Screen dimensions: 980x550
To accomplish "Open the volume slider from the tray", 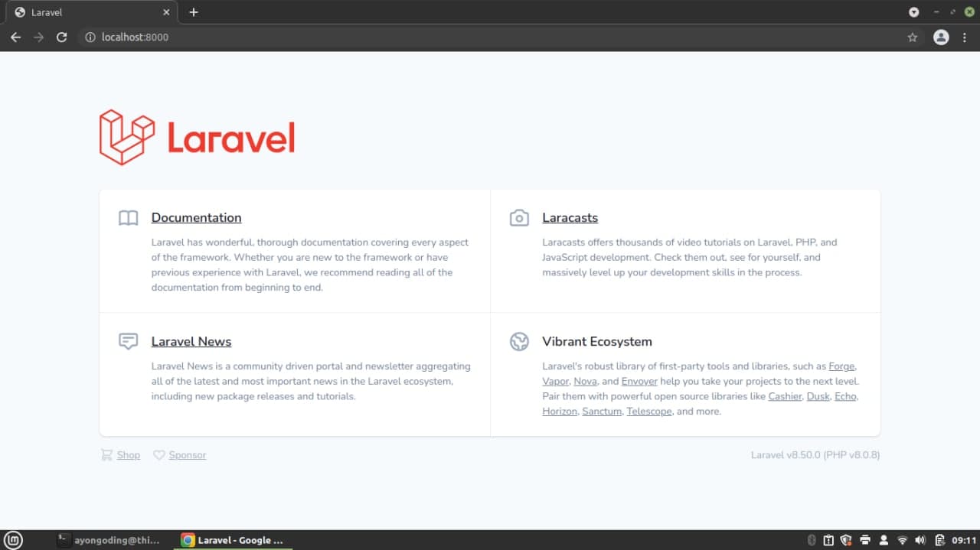I will [x=922, y=540].
